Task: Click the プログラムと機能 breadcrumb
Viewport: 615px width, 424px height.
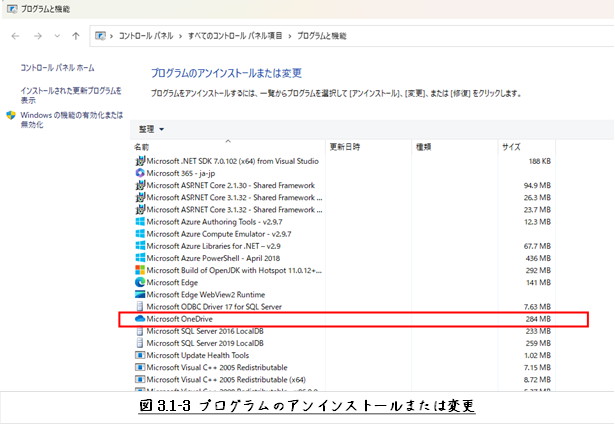Action: [322, 36]
